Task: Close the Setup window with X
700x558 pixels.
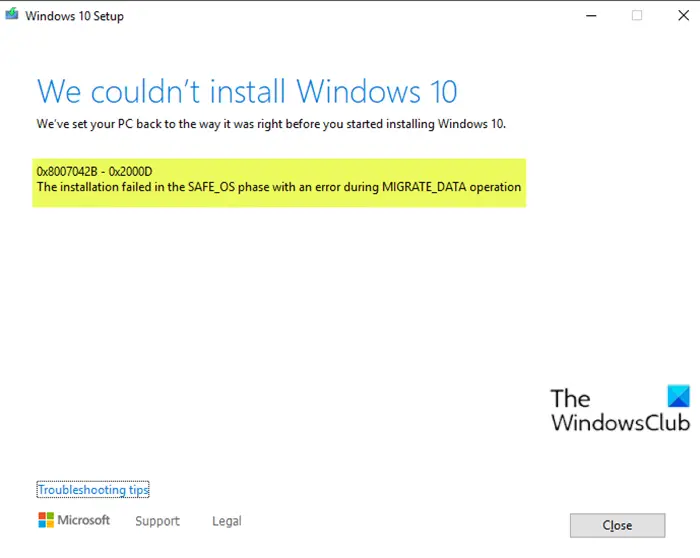Action: 683,16
